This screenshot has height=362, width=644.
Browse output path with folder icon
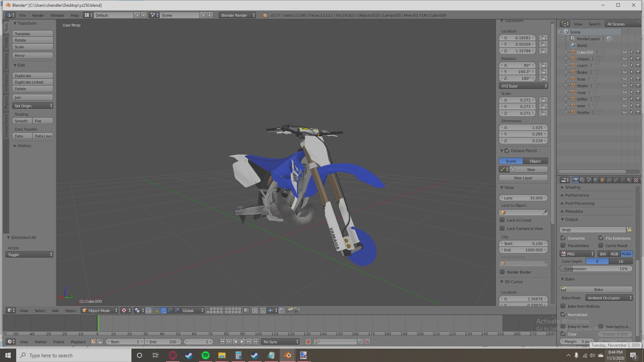coord(629,230)
